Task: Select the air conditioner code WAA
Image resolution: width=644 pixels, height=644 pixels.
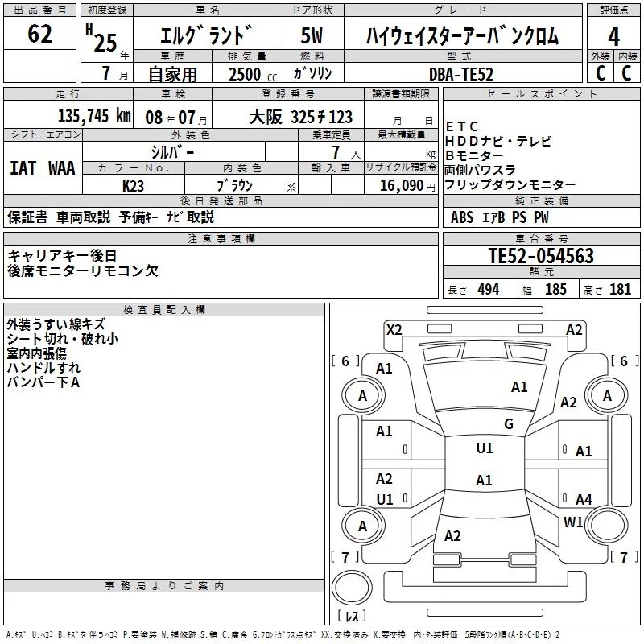Action: [62, 168]
